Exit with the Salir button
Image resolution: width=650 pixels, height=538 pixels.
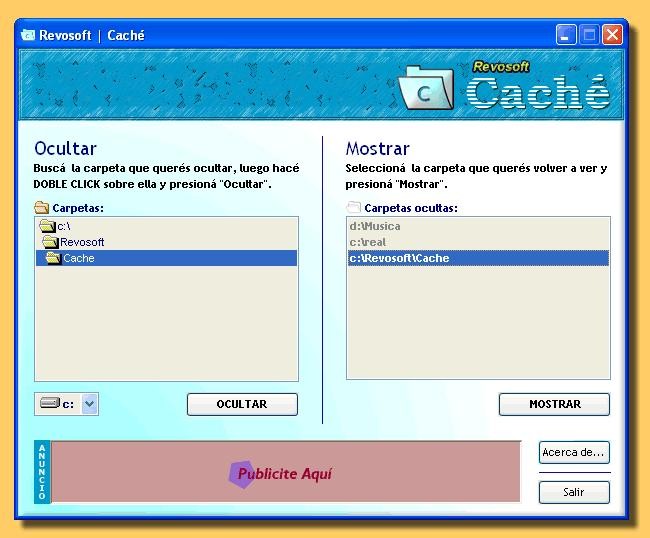coord(574,492)
